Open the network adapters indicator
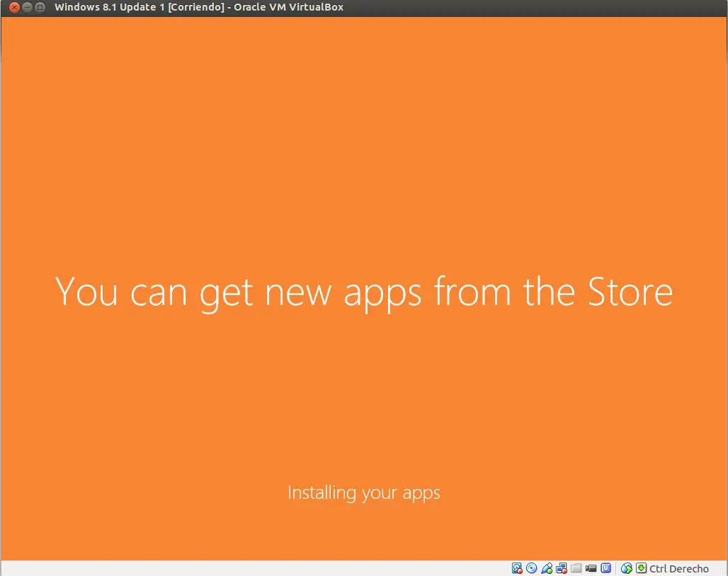This screenshot has width=728, height=576. 562,568
